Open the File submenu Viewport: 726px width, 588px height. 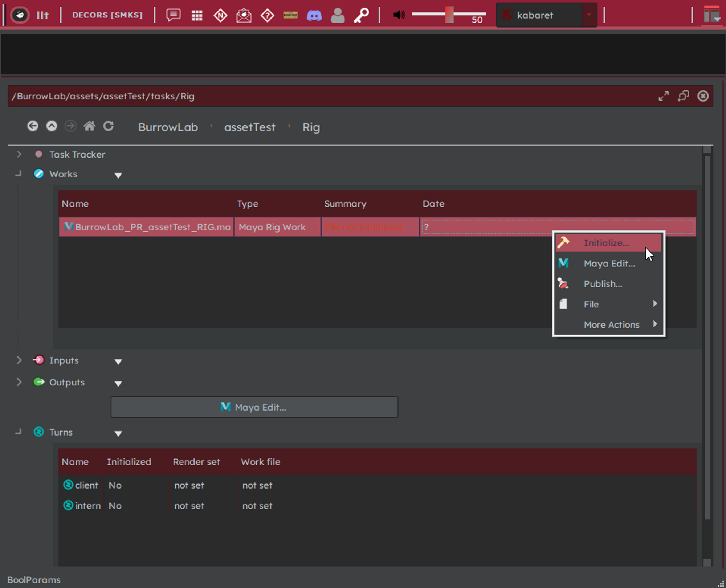coord(608,304)
